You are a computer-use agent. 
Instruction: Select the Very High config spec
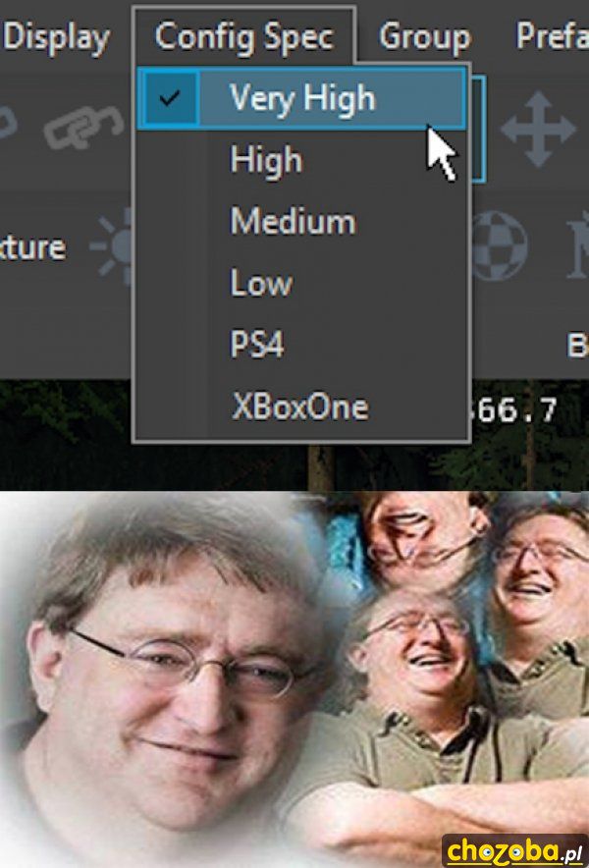tap(301, 98)
